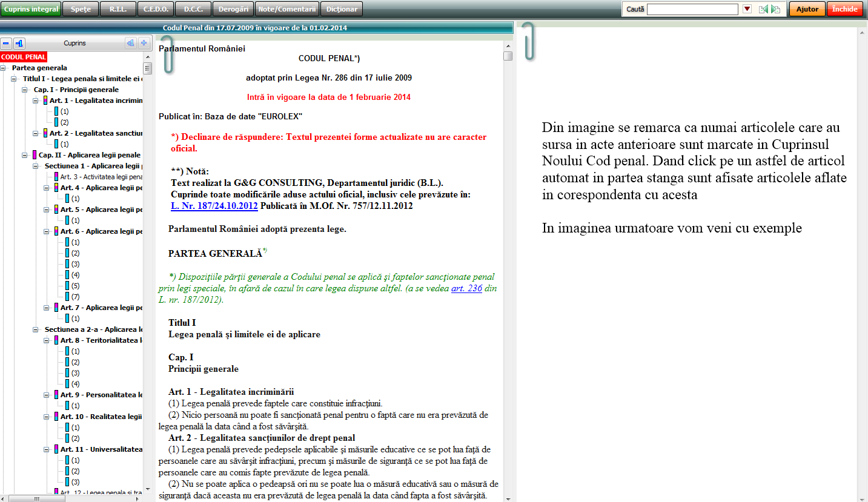Viewport: 868px width, 502px height.
Task: Click the document vertical scrollbar thumb
Action: (x=508, y=56)
